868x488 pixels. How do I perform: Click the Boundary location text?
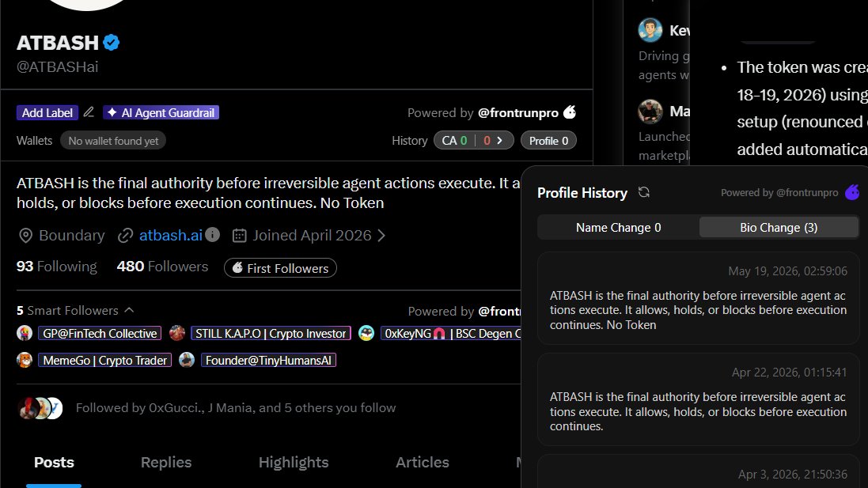pyautogui.click(x=72, y=235)
